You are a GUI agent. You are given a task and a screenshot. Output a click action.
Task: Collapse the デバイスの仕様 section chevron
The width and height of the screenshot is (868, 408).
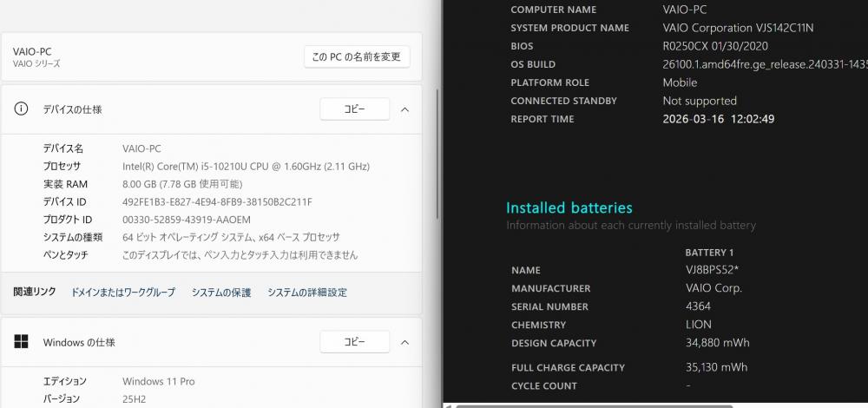404,109
